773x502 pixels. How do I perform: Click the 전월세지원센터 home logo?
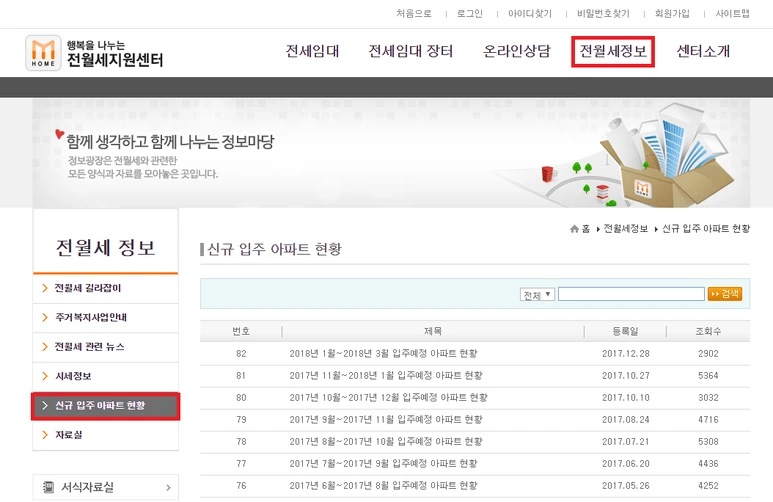coord(94,53)
